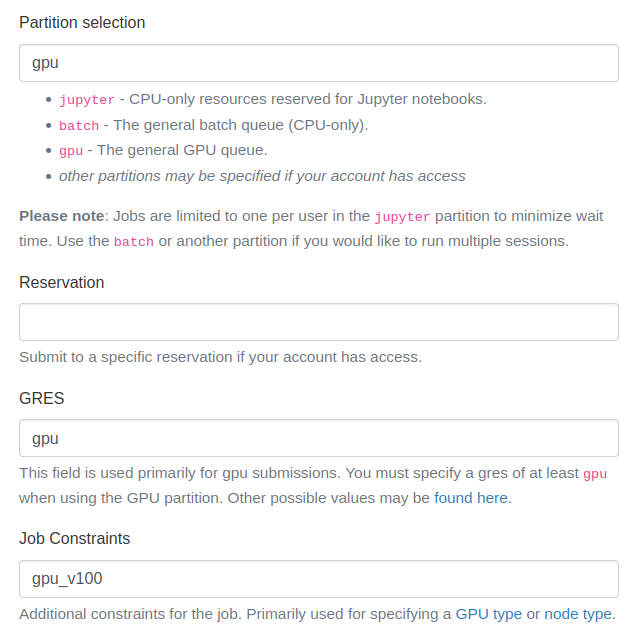Click the 'Submit to a specific reservation' help text
Image resolution: width=641 pixels, height=641 pixels.
tap(220, 357)
